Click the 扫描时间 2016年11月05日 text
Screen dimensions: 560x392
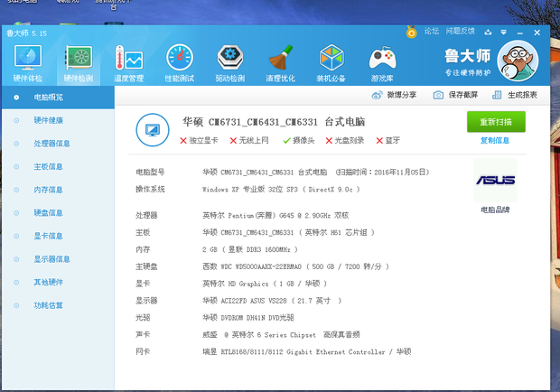coord(382,173)
